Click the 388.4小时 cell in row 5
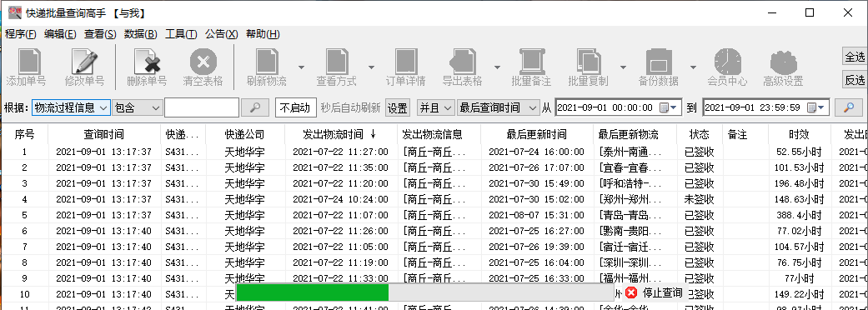 (800, 215)
